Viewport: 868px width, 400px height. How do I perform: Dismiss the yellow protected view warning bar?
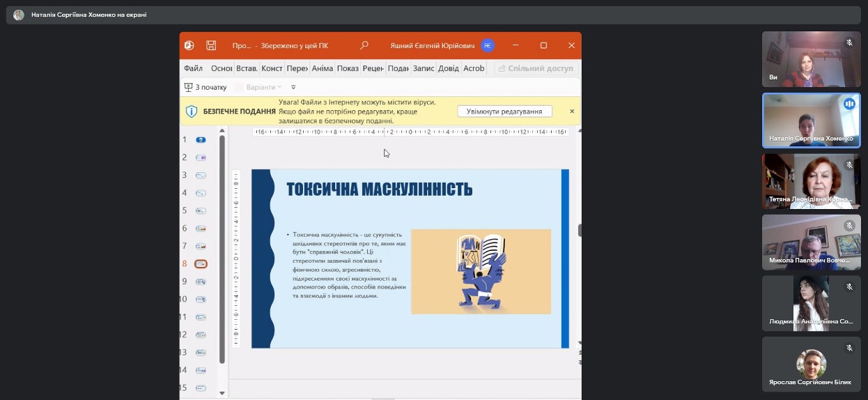[x=572, y=111]
